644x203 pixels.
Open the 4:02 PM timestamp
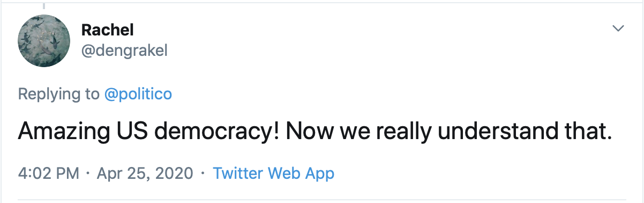tap(48, 173)
